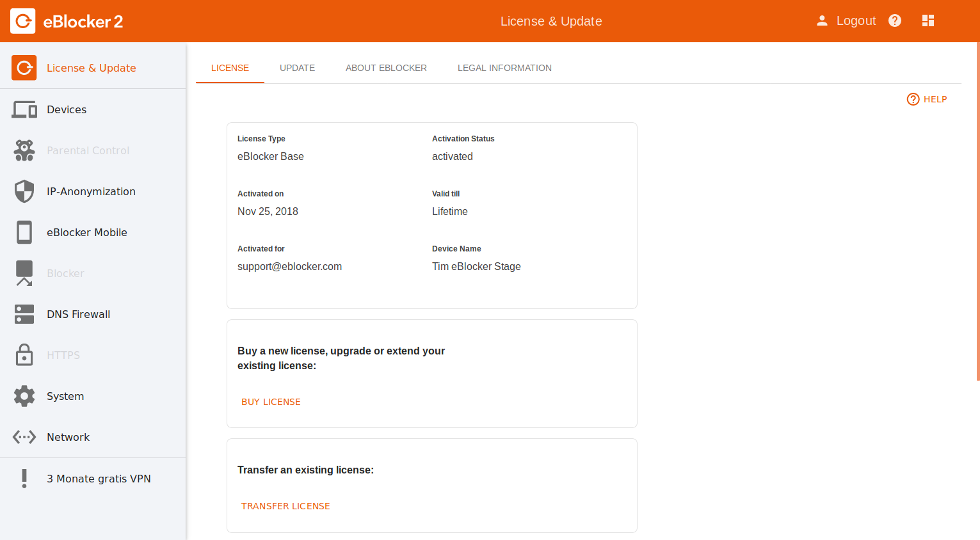Click the orange HELP circle icon
Screen dimensions: 980x540
point(913,99)
